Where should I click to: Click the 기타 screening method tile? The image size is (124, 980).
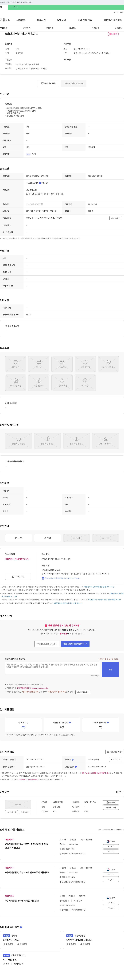pos(105,538)
